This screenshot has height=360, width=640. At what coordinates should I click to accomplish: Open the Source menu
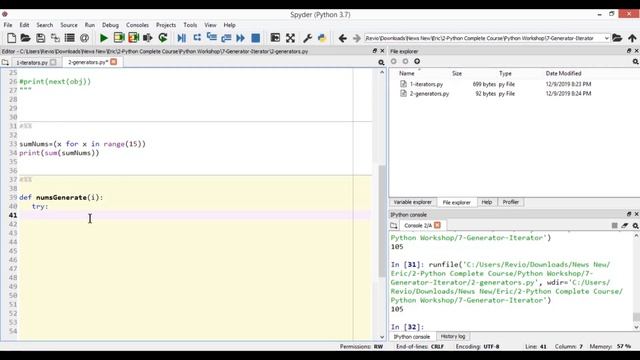coord(69,25)
